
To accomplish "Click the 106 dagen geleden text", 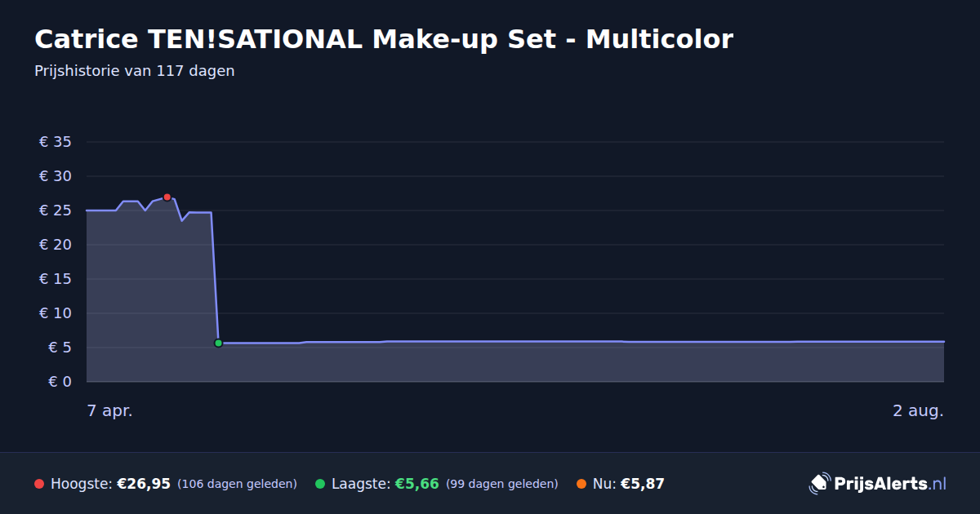I will (x=237, y=484).
